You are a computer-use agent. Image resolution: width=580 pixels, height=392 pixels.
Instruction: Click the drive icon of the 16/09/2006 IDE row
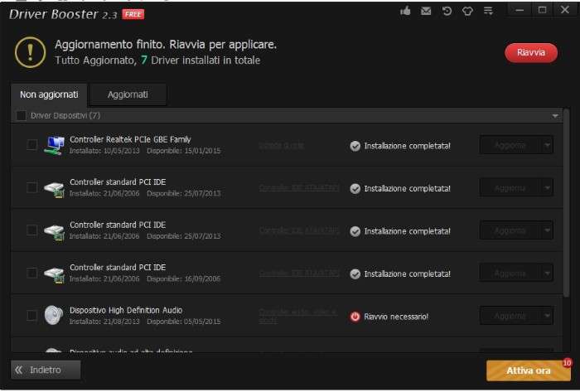54,274
